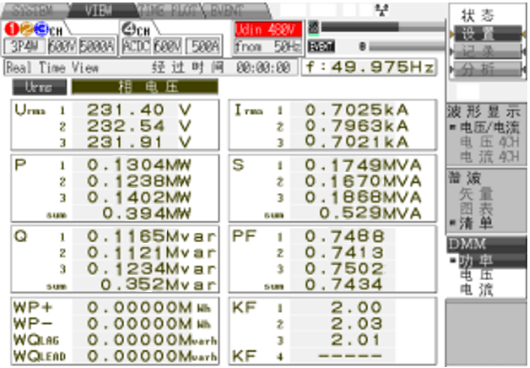Click Urms 1 value 231.40 V
Screen dimensions: 530x368
[139, 110]
